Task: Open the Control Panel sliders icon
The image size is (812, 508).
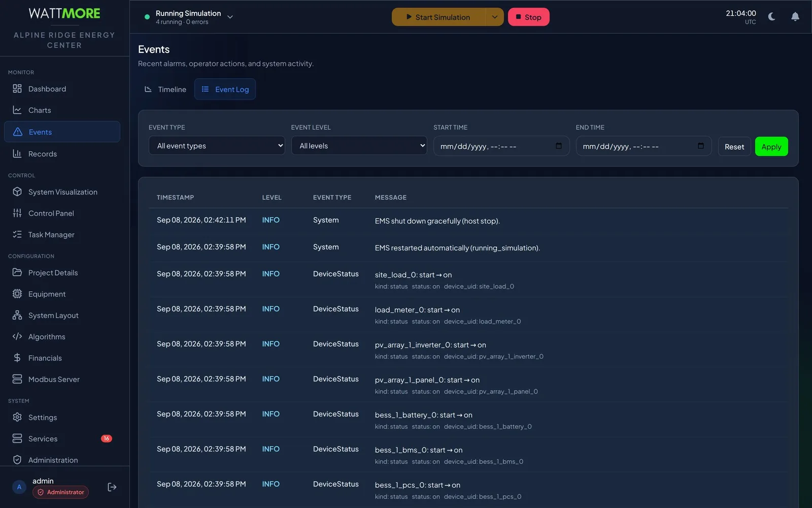Action: (x=17, y=213)
